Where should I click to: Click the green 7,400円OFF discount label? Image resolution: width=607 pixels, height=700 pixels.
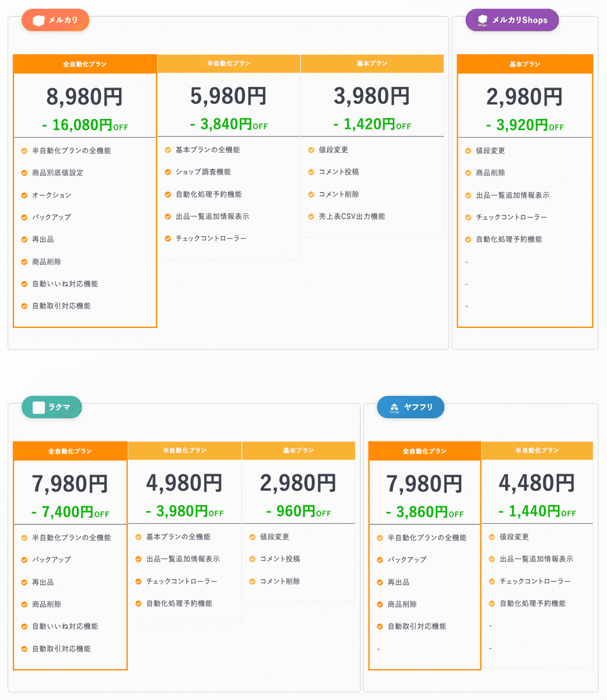pos(70,512)
